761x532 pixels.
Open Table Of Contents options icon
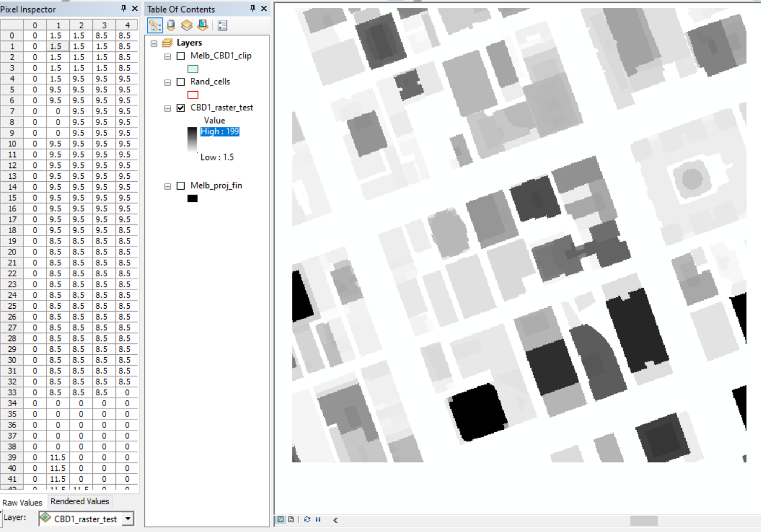223,25
